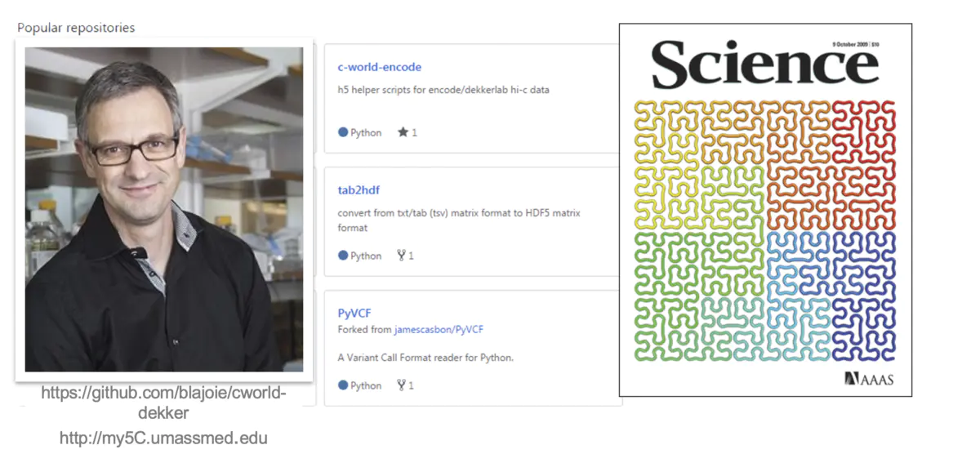Click the Popular repositories heading

[x=76, y=28]
